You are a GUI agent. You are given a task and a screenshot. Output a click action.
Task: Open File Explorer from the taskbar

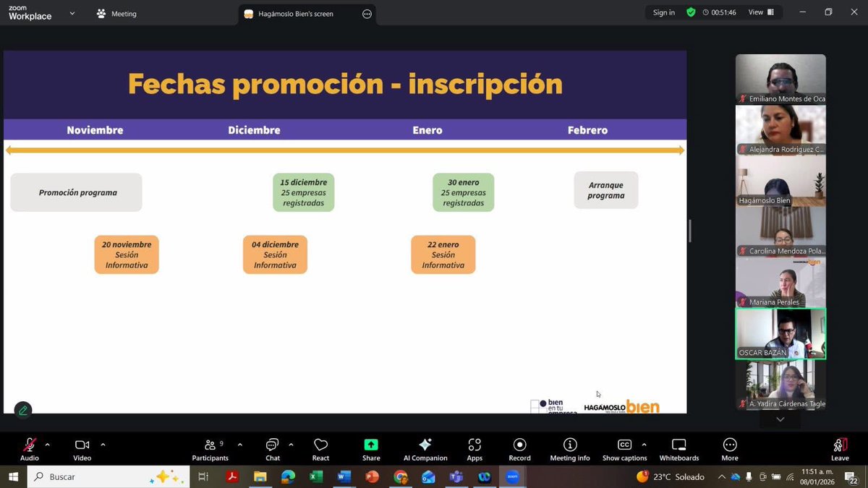pos(260,476)
